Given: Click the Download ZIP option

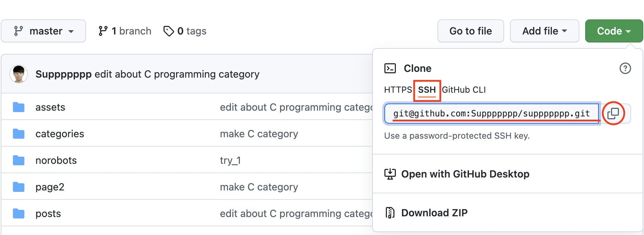Looking at the screenshot, I should (434, 213).
